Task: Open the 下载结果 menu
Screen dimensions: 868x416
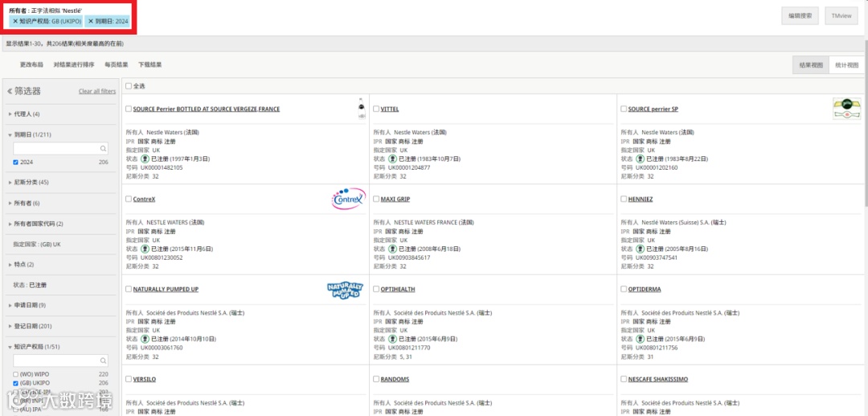Action: coord(150,65)
